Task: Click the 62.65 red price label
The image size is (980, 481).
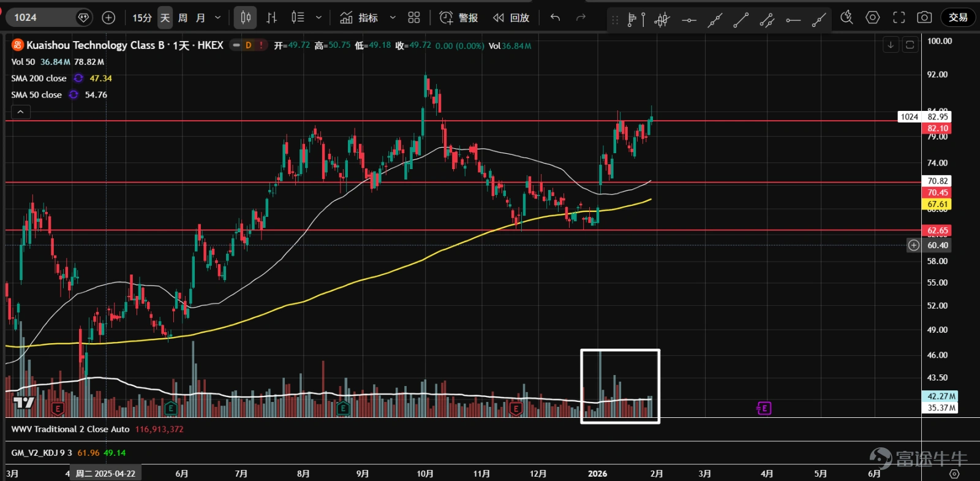Action: 937,231
